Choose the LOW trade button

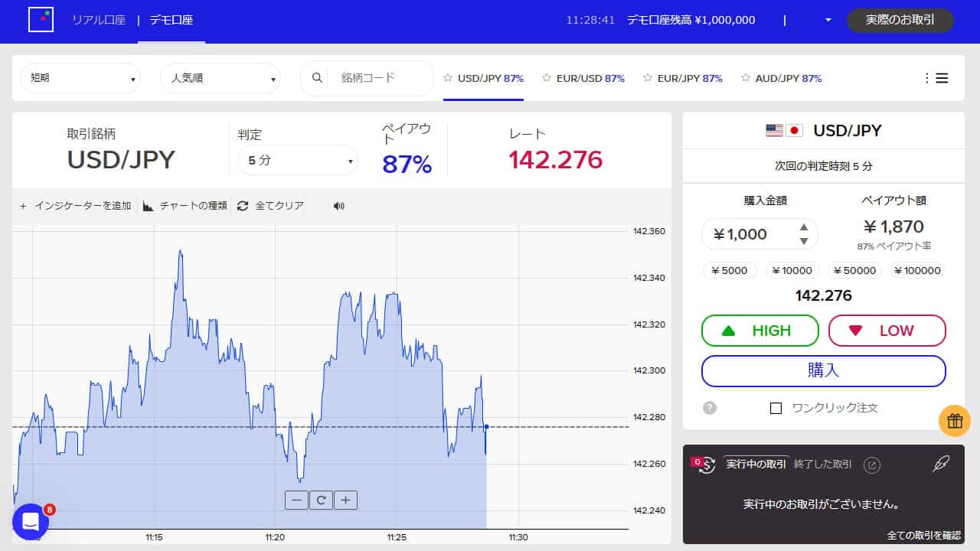click(x=887, y=331)
